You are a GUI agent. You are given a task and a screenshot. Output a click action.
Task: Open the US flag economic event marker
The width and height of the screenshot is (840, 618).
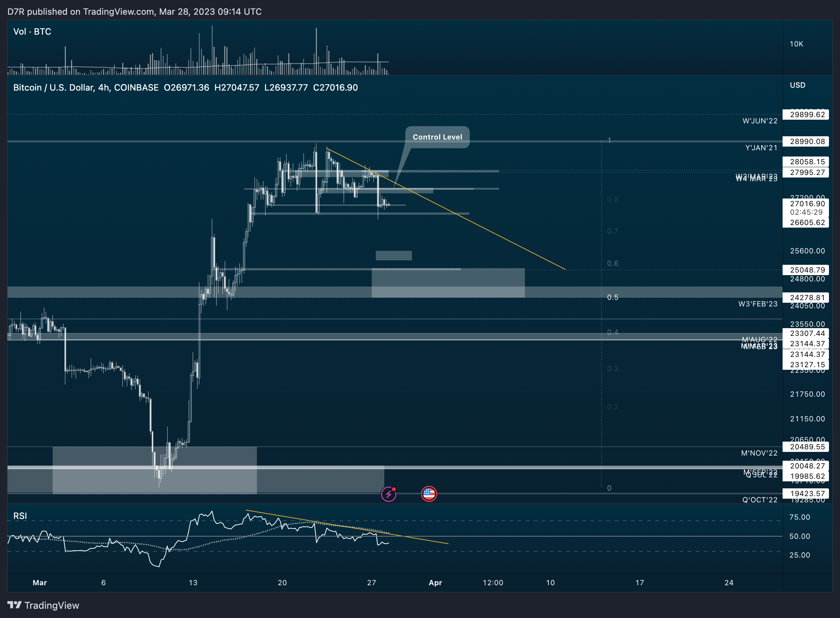(x=429, y=494)
